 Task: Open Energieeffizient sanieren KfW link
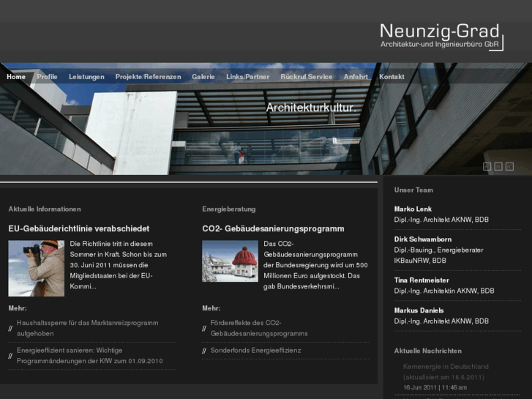tap(89, 356)
